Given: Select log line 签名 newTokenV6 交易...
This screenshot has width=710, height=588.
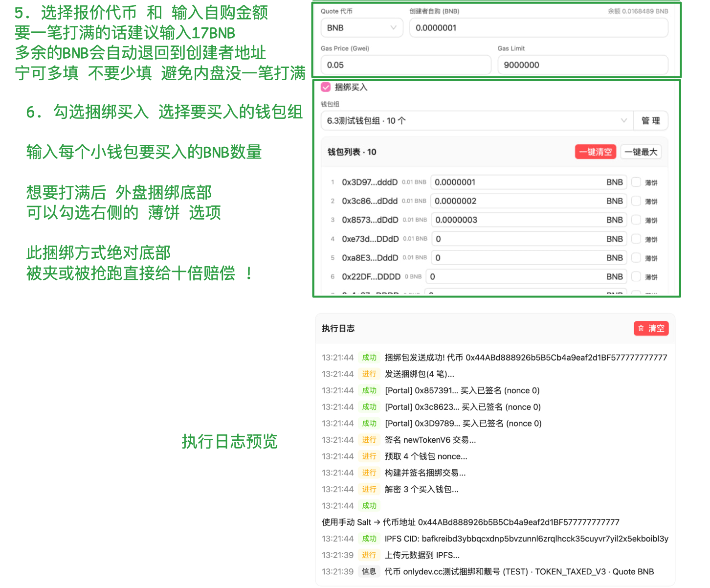Looking at the screenshot, I should [x=399, y=440].
